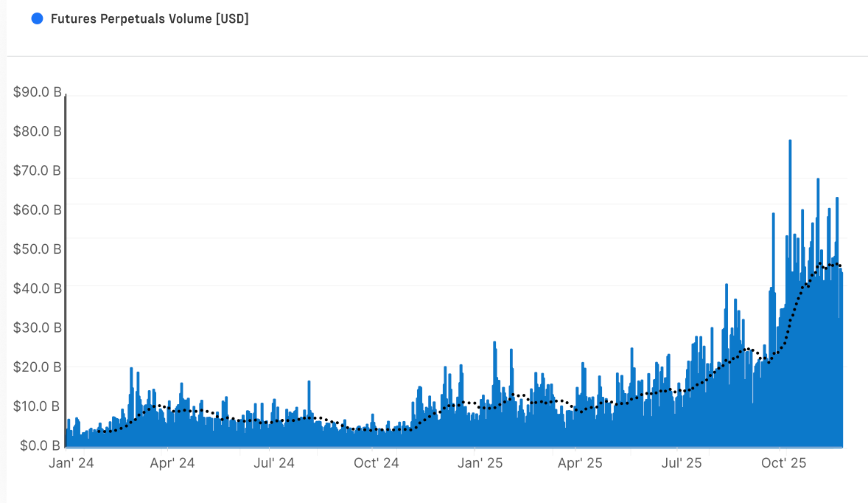Click the Apr' 25 x-axis label
The image size is (868, 503).
[x=580, y=464]
